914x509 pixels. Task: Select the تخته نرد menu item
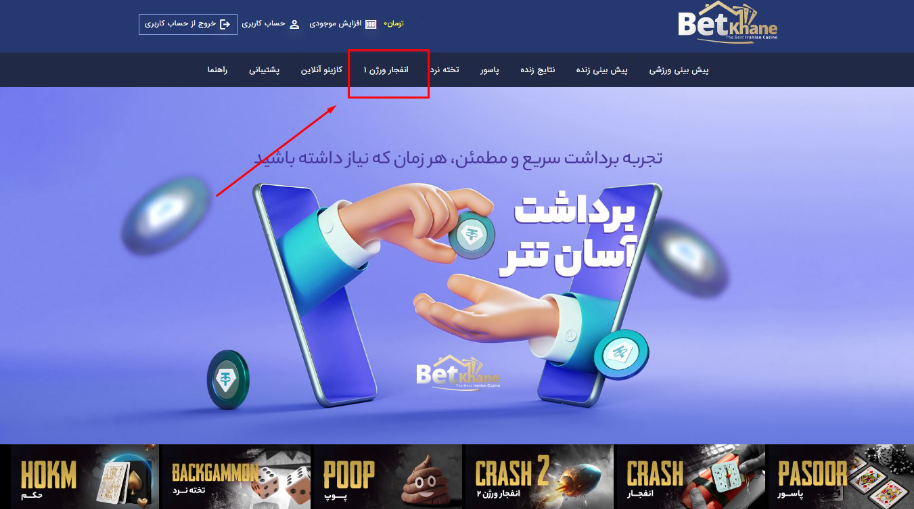click(445, 70)
